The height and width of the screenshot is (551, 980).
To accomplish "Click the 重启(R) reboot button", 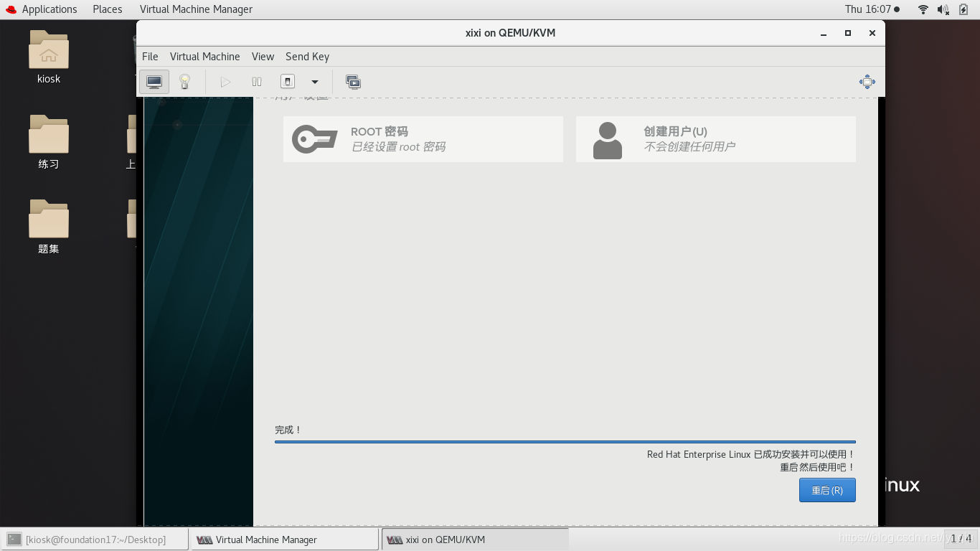I will tap(827, 490).
